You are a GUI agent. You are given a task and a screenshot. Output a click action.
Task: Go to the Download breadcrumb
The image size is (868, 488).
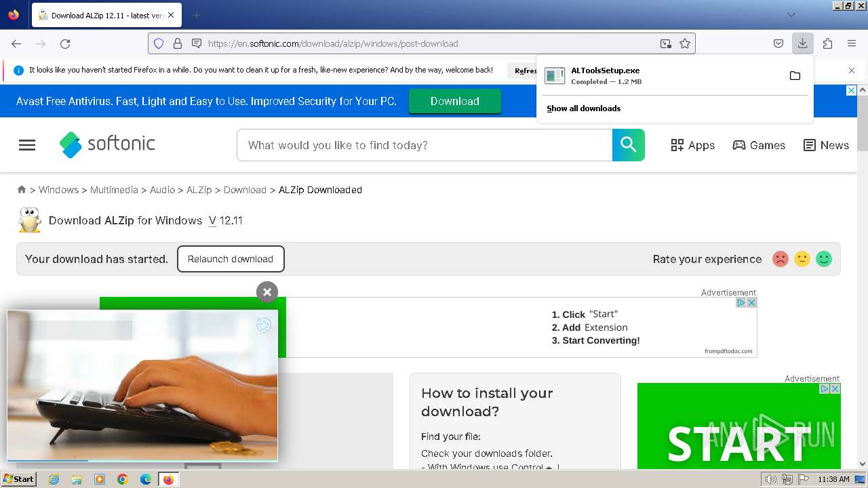pyautogui.click(x=245, y=190)
